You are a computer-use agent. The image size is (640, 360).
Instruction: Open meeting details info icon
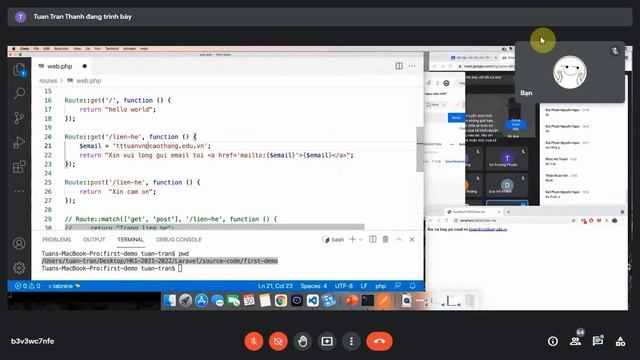coord(553,341)
